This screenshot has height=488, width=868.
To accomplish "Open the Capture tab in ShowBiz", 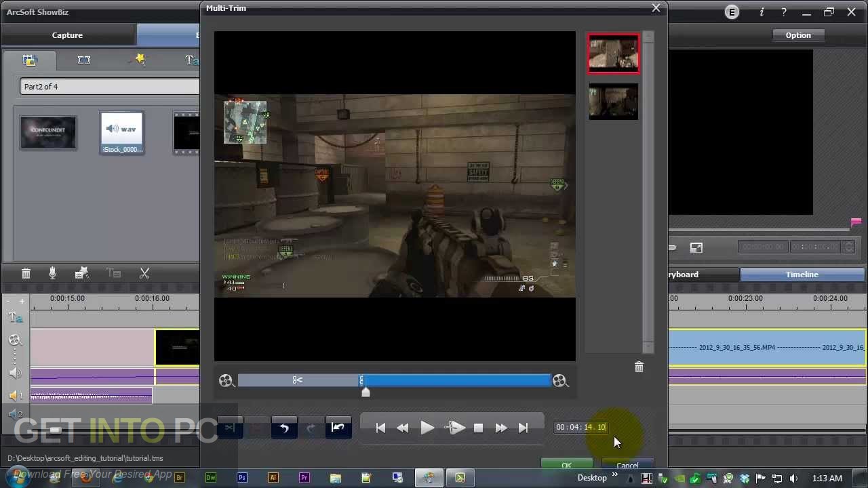I will [x=67, y=35].
